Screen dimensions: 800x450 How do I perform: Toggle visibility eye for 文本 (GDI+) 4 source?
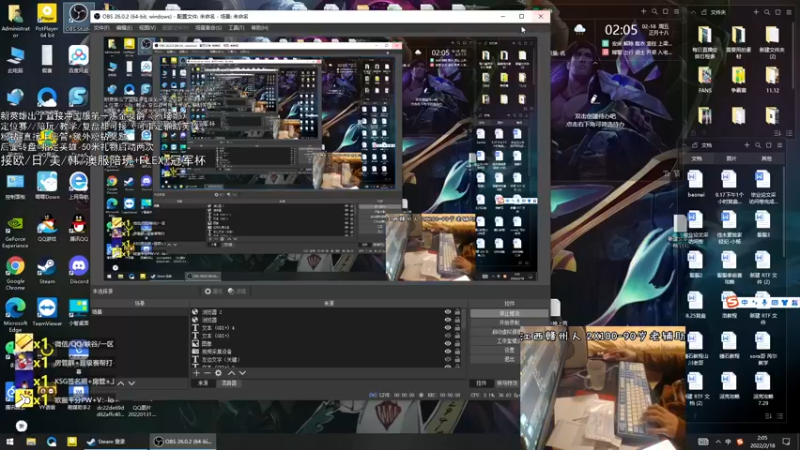pyautogui.click(x=447, y=328)
